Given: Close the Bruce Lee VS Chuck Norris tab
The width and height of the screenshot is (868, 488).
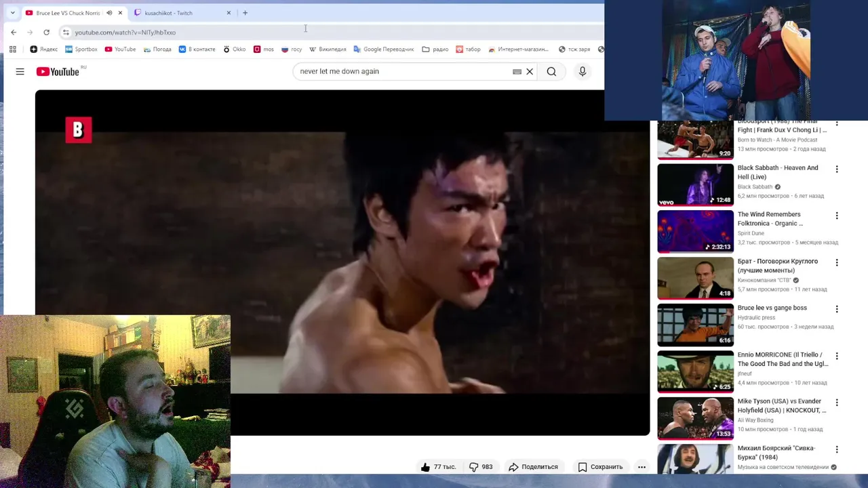Looking at the screenshot, I should 120,13.
